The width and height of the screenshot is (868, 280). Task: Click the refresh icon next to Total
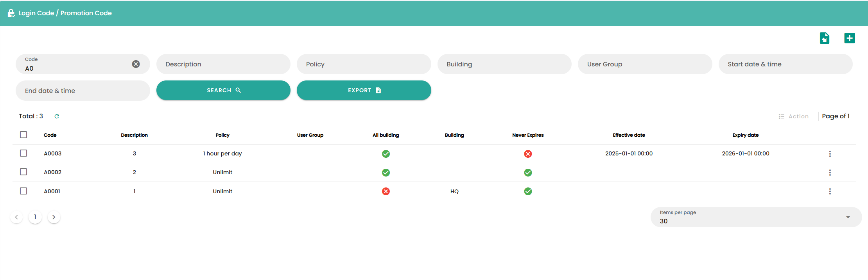[57, 116]
